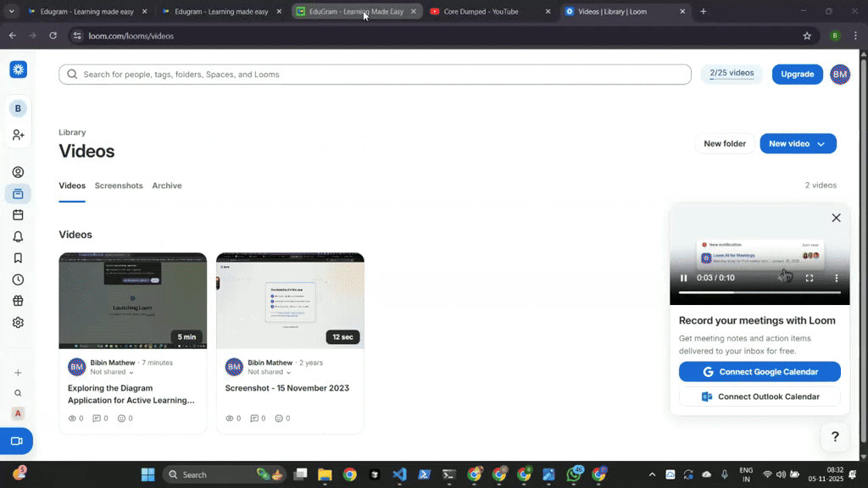Click the sidebar search magnifier icon

[19, 393]
